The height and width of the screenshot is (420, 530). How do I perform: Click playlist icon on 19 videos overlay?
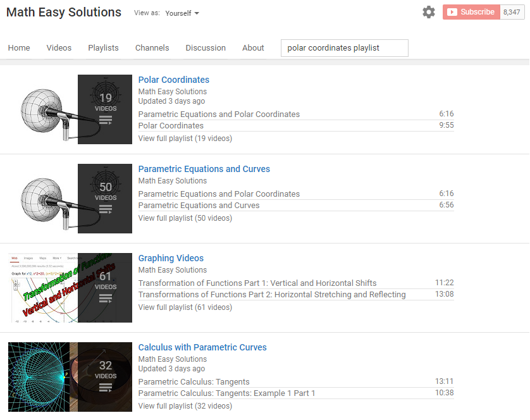pos(106,120)
